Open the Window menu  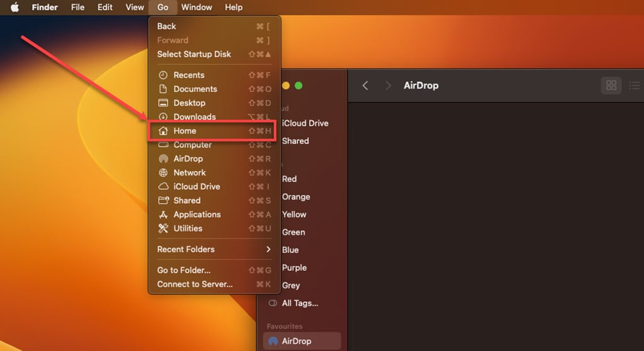tap(196, 8)
